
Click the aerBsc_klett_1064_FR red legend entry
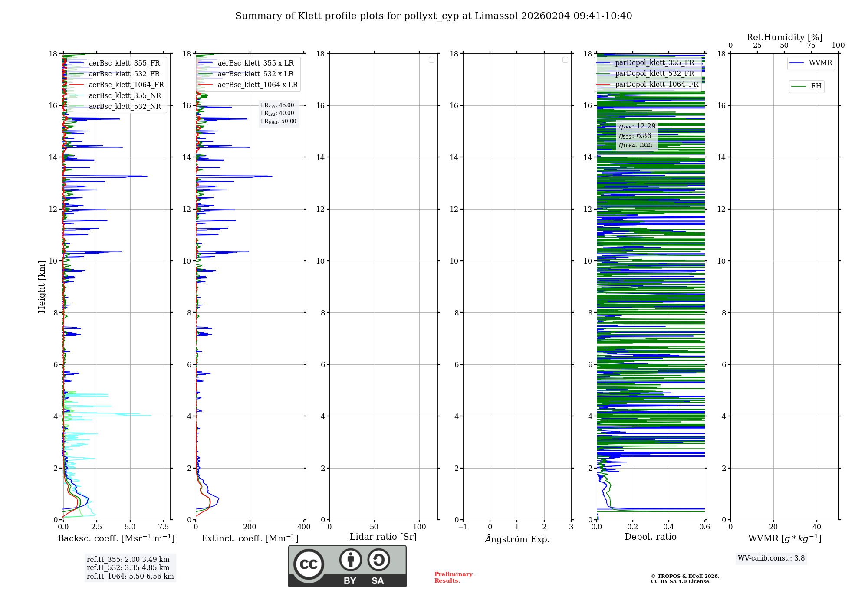click(116, 85)
